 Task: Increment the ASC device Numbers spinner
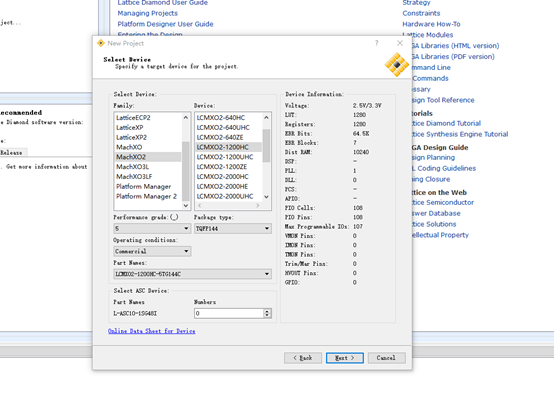tap(267, 311)
